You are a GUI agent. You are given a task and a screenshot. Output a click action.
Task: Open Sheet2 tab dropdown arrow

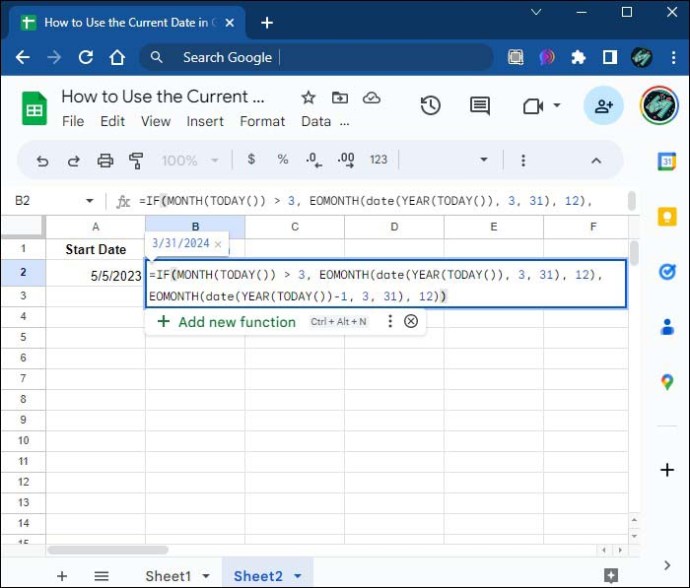click(x=298, y=576)
